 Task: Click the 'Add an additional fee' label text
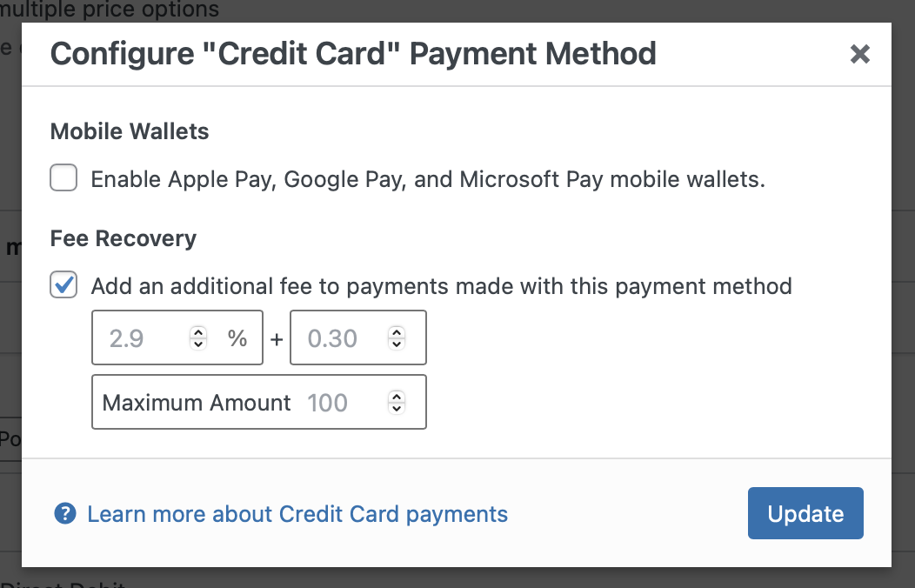click(441, 286)
